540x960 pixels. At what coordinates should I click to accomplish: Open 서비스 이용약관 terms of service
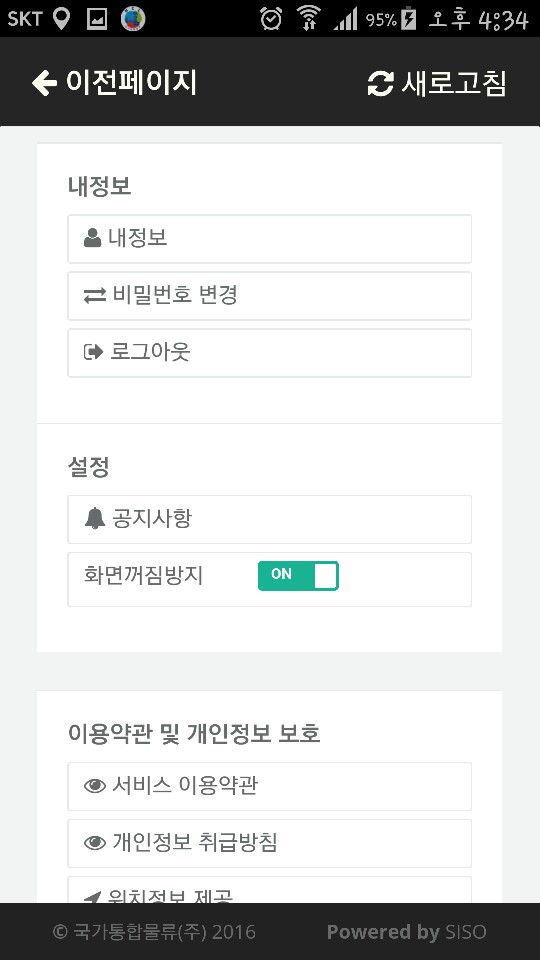click(269, 786)
